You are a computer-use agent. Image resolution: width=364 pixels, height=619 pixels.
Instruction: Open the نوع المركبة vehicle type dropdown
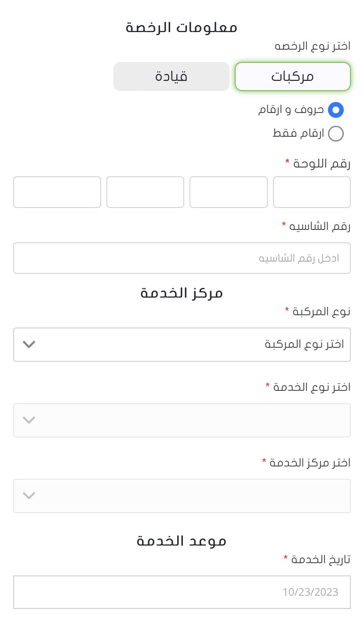pos(182,345)
